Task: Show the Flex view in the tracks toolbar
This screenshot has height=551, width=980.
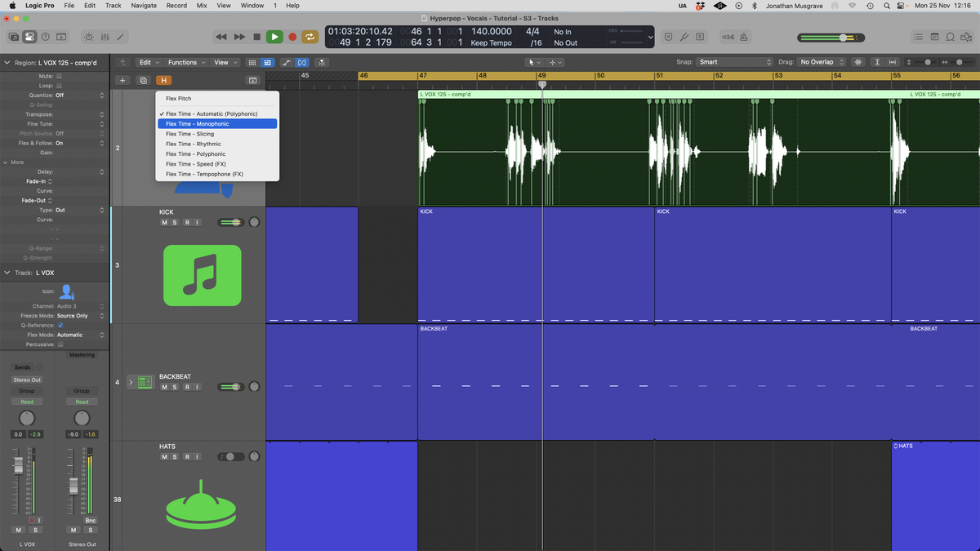Action: coord(302,62)
